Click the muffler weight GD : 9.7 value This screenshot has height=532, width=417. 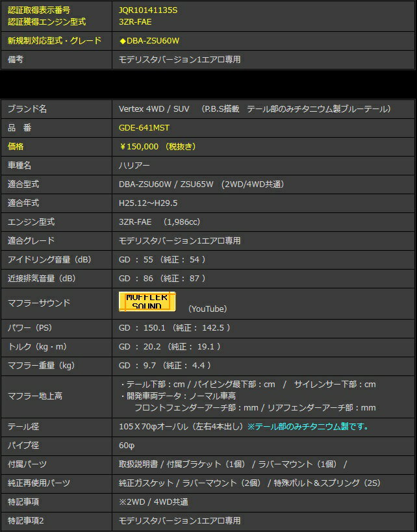138,366
